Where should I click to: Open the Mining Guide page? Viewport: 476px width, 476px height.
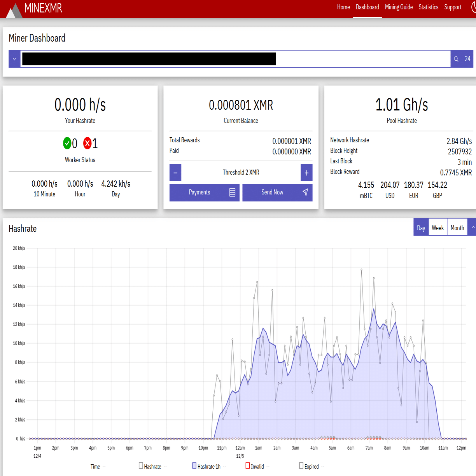[x=399, y=7]
